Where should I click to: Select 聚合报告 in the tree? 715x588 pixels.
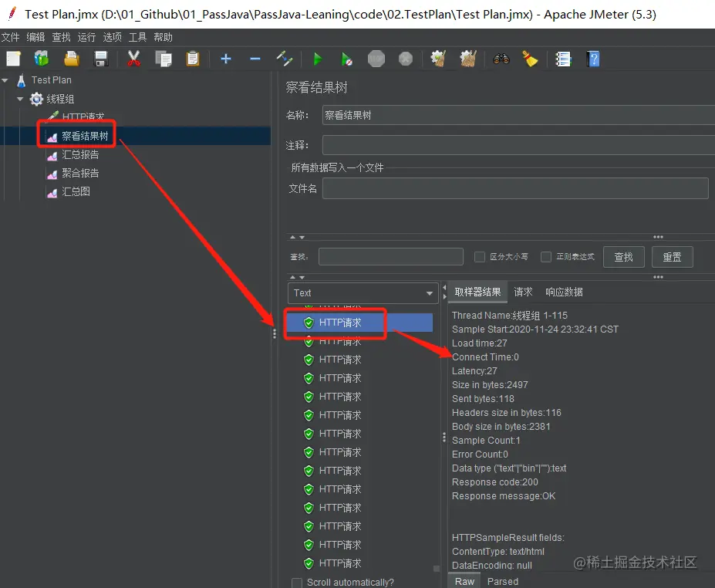click(x=80, y=174)
